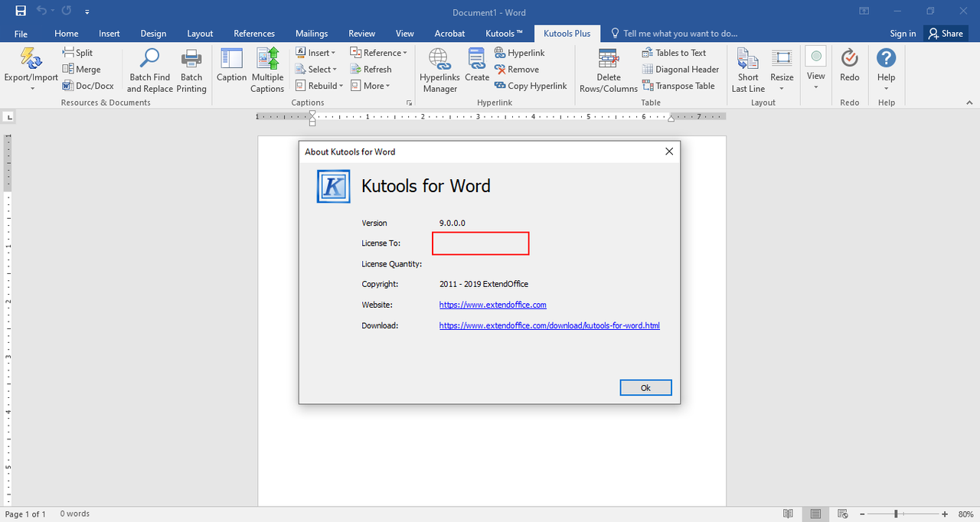Click the zoom out minus button

(862, 514)
